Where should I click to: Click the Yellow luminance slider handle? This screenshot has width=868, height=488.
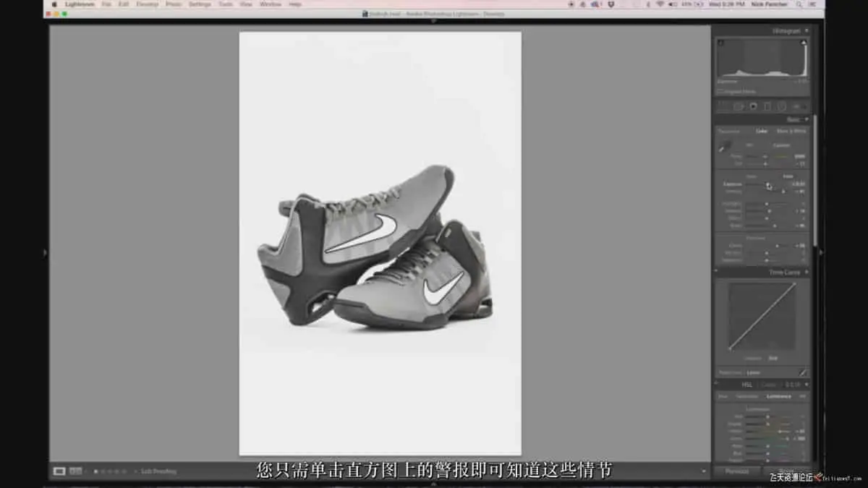778,431
